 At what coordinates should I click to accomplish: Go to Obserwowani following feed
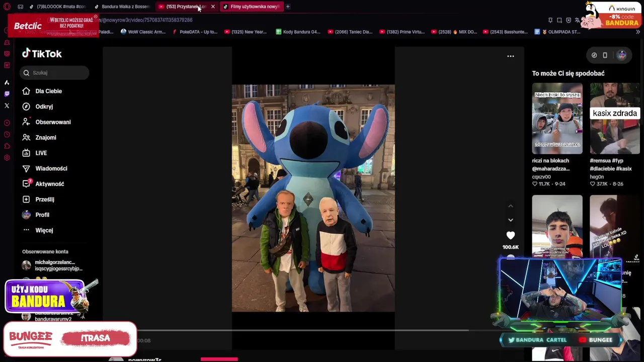pyautogui.click(x=47, y=122)
